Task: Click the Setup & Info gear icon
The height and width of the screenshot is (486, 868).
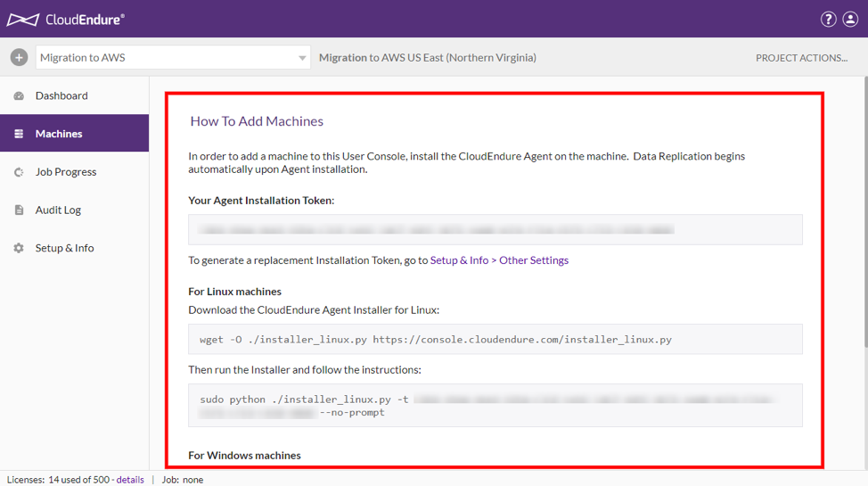Action: point(19,248)
